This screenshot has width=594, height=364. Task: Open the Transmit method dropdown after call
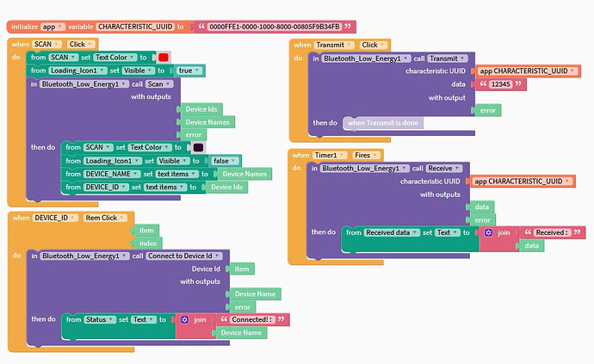point(448,59)
